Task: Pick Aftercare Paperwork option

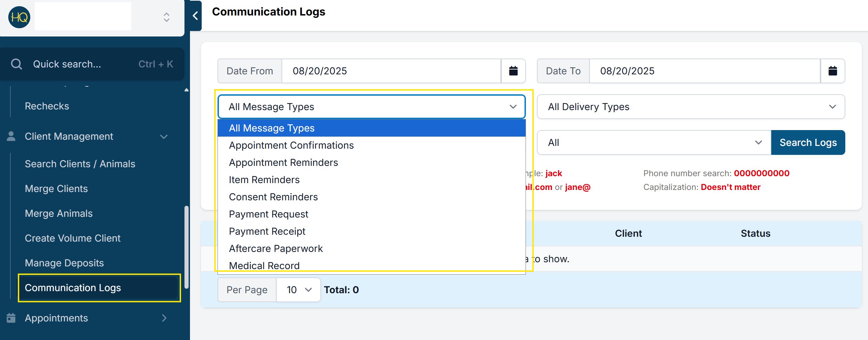Action: tap(276, 248)
